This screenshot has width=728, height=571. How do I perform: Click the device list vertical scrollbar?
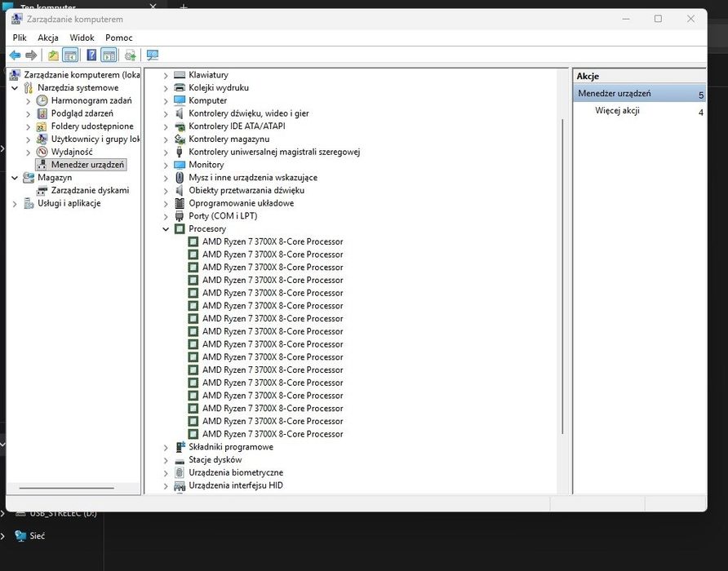[562, 277]
